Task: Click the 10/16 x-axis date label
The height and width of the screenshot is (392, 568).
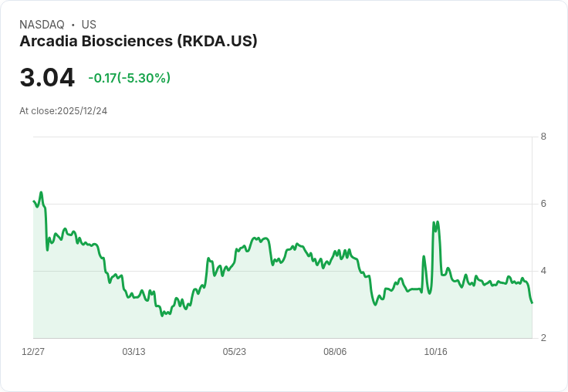Action: (435, 352)
